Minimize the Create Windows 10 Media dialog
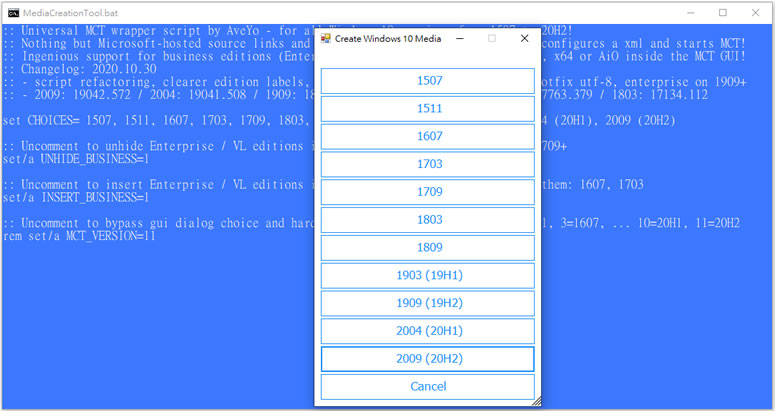The height and width of the screenshot is (411, 775). pos(460,39)
